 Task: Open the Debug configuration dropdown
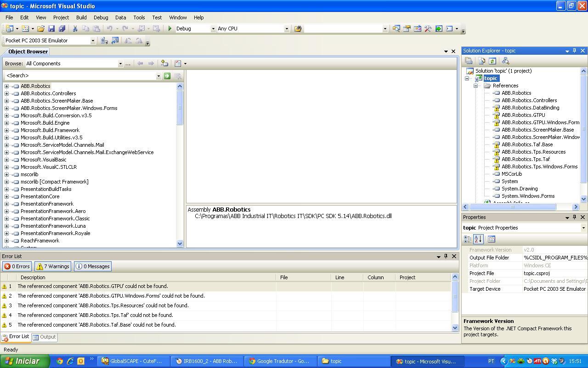click(213, 29)
